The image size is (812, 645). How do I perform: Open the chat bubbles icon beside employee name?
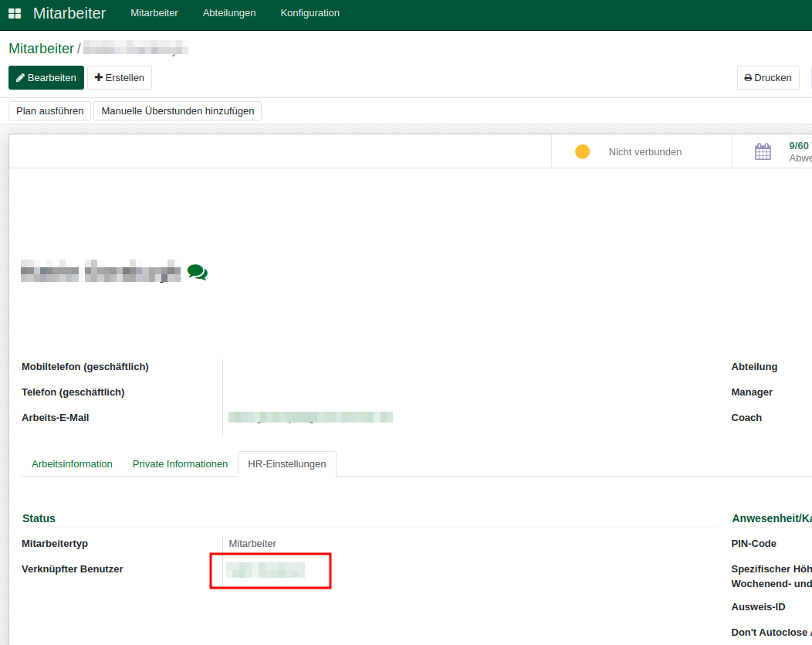point(198,272)
